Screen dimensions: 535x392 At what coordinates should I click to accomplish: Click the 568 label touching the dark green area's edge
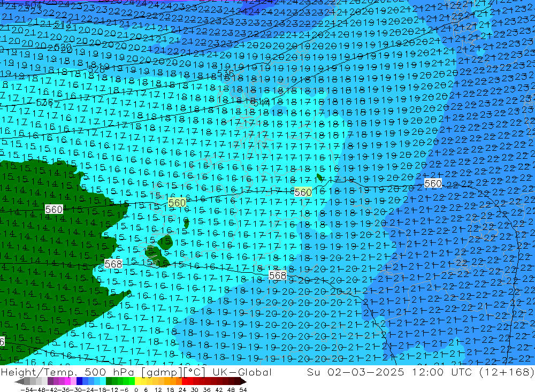click(x=113, y=264)
